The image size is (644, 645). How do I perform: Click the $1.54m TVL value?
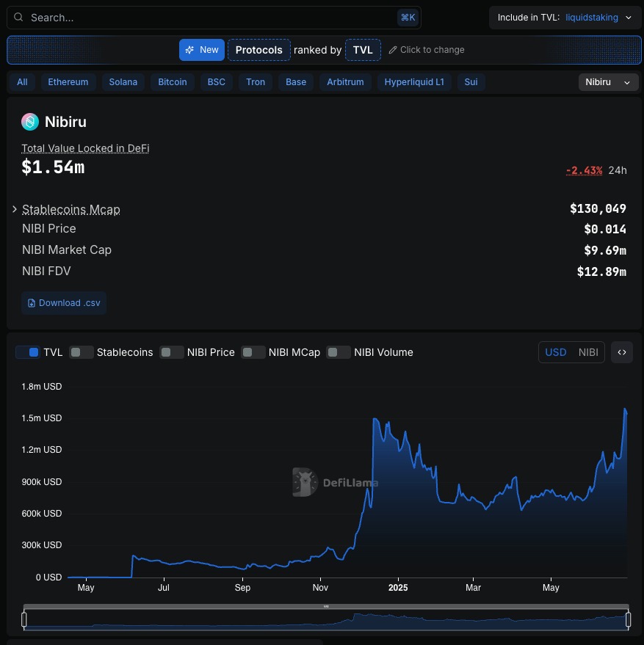click(53, 167)
